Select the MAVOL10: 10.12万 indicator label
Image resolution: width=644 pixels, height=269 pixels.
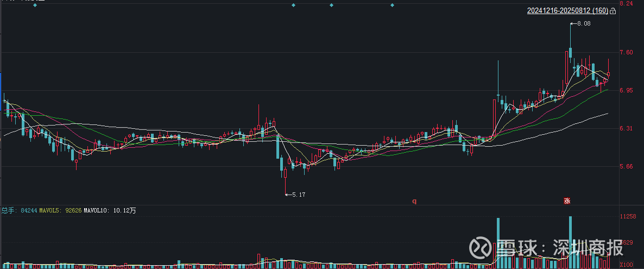coord(110,210)
